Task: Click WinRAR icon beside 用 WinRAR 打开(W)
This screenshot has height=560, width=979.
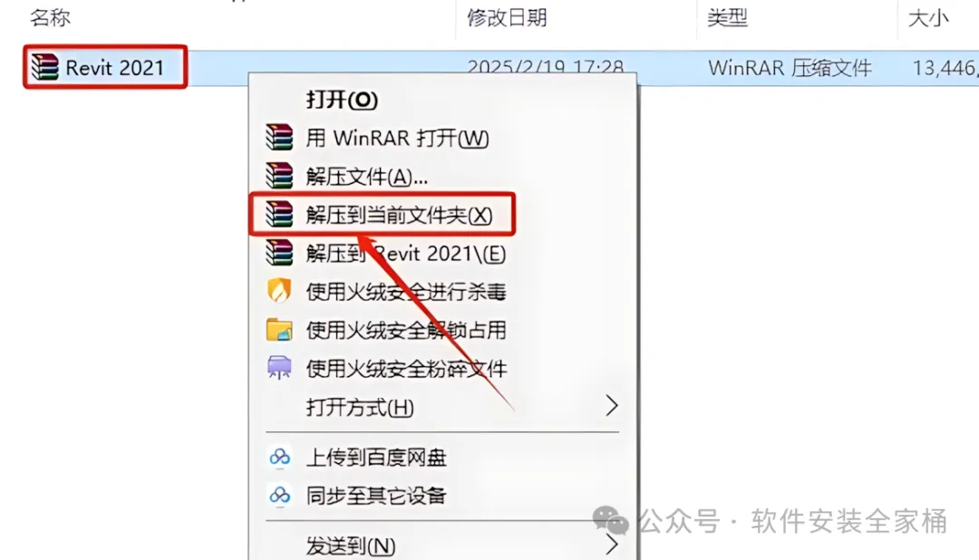Action: point(279,138)
